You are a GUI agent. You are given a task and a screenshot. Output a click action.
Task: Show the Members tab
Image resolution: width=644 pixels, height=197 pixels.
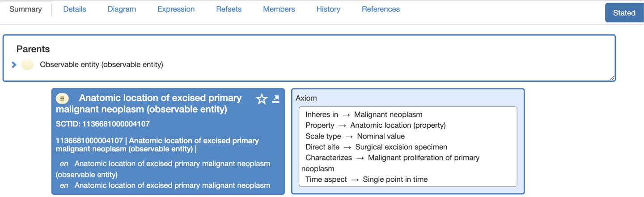point(279,9)
